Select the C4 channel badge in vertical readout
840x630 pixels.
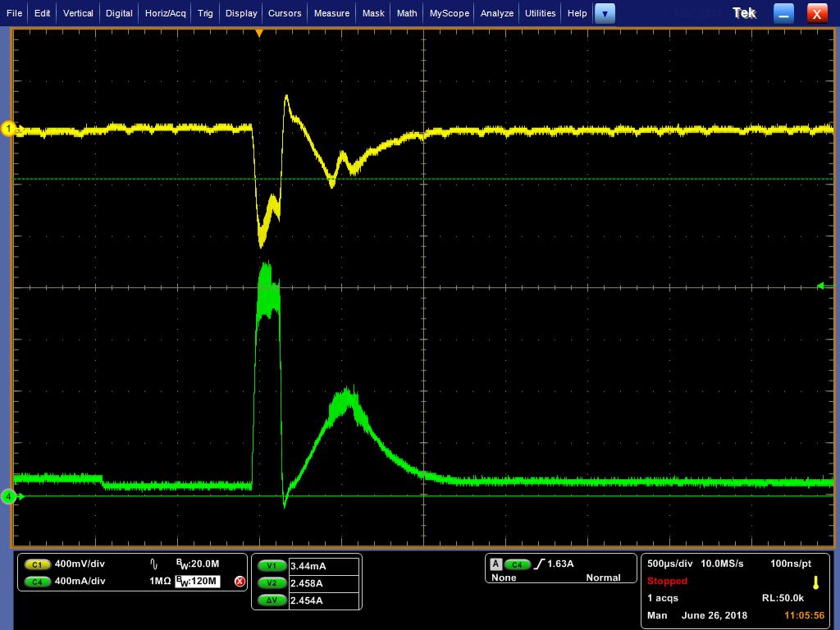pyautogui.click(x=37, y=582)
